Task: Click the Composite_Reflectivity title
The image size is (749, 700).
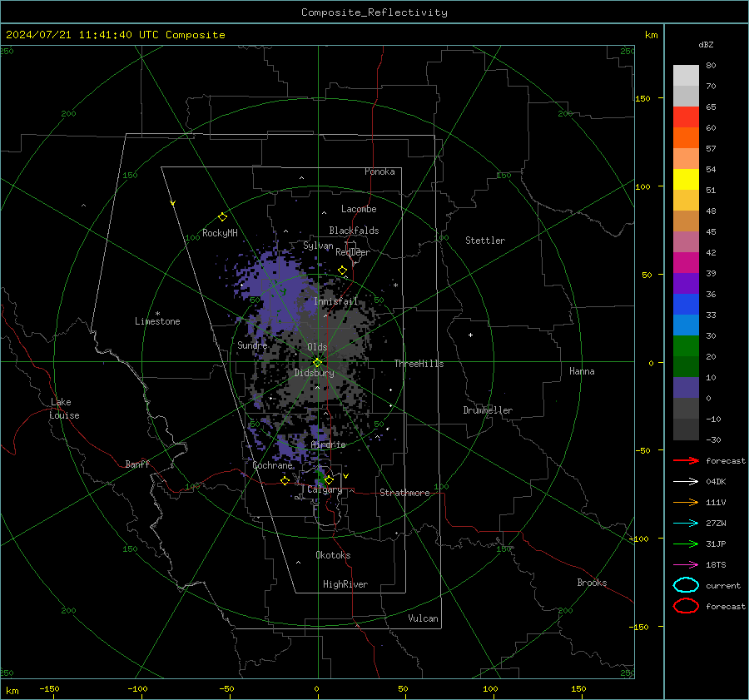Action: (374, 12)
